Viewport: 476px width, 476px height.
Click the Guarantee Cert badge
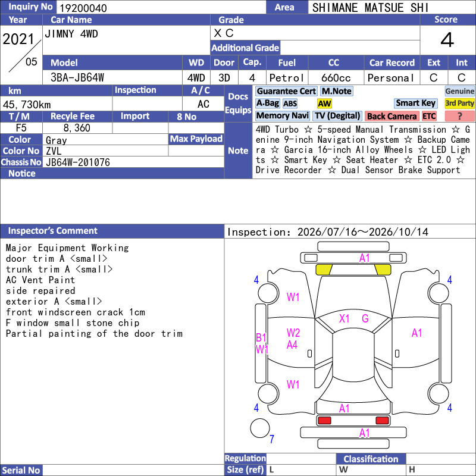286,91
